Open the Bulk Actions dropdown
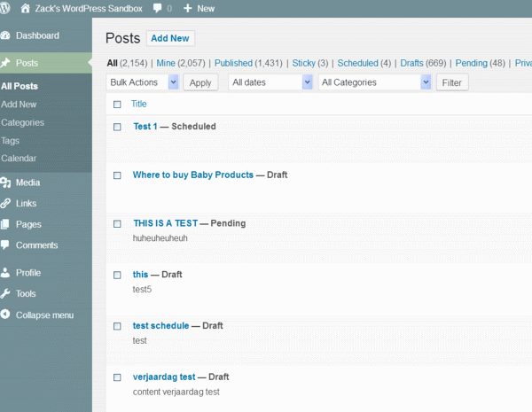532x412 pixels. [x=143, y=82]
